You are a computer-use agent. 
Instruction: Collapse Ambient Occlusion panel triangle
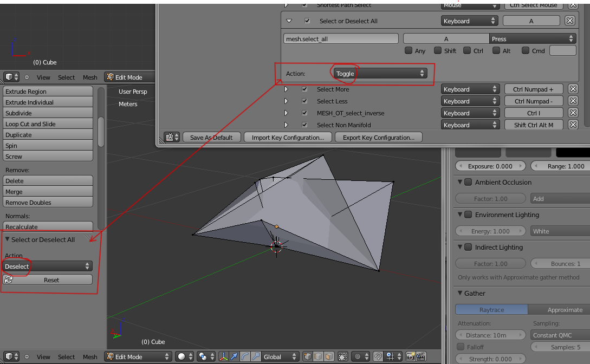click(460, 182)
